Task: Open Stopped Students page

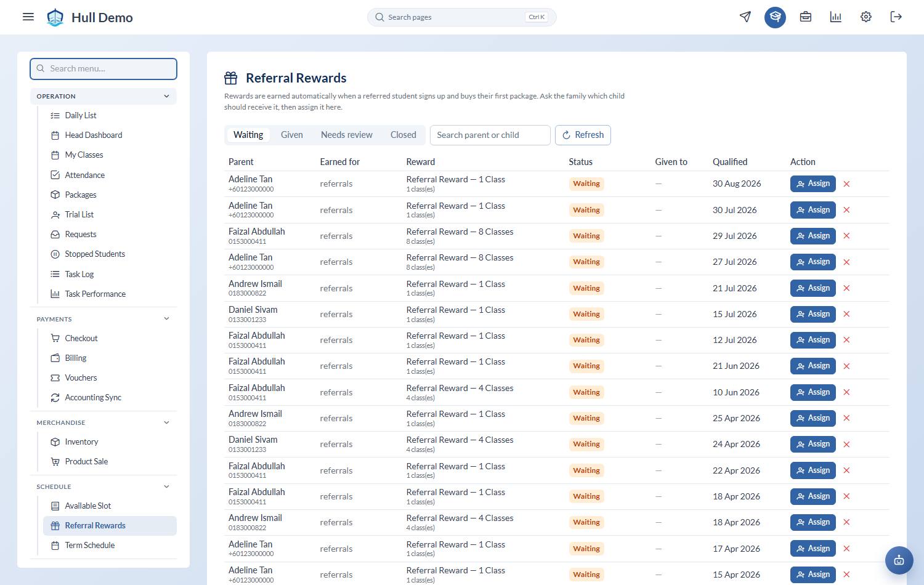Action: (x=110, y=254)
